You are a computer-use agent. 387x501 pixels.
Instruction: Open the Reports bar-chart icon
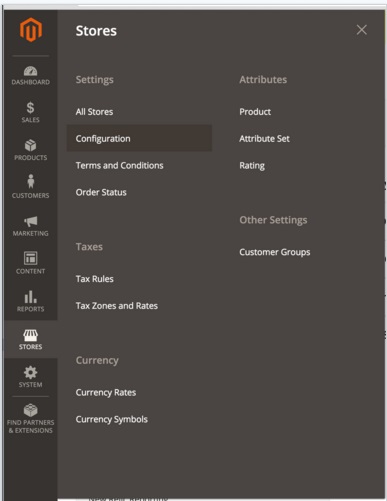tap(30, 296)
